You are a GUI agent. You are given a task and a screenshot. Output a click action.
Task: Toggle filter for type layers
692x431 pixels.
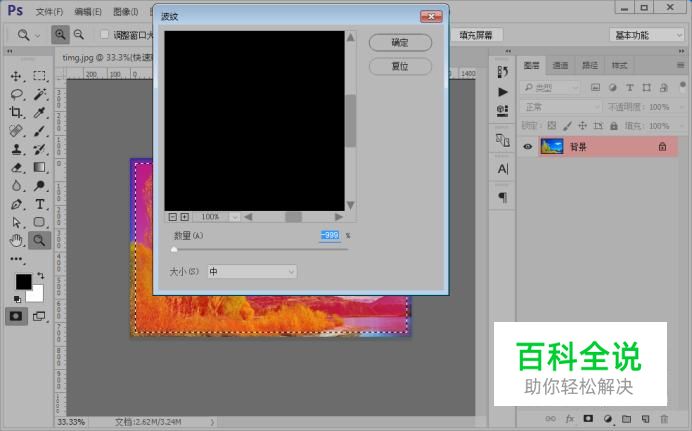click(630, 88)
